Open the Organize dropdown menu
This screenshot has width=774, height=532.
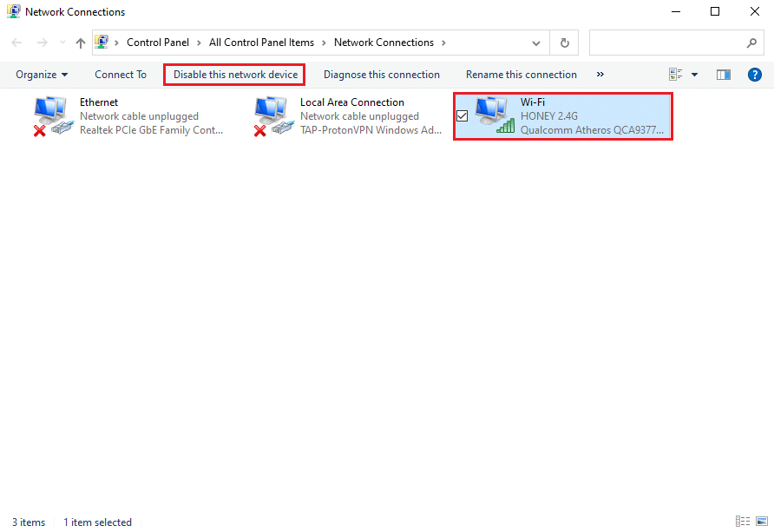[x=42, y=75]
